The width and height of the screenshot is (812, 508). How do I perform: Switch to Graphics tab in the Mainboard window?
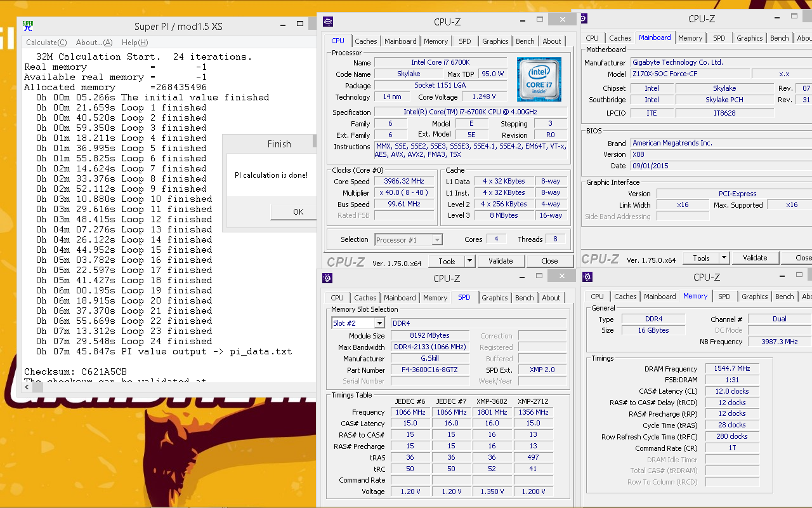(749, 38)
